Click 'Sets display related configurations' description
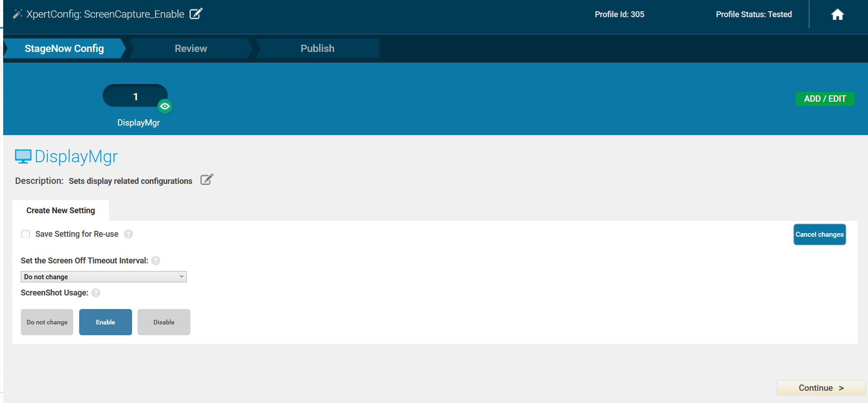Viewport: 868px width, 403px height. (x=130, y=181)
